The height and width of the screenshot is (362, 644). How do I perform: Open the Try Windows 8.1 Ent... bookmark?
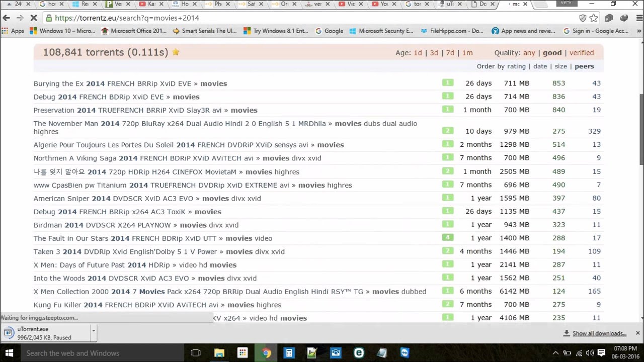276,31
